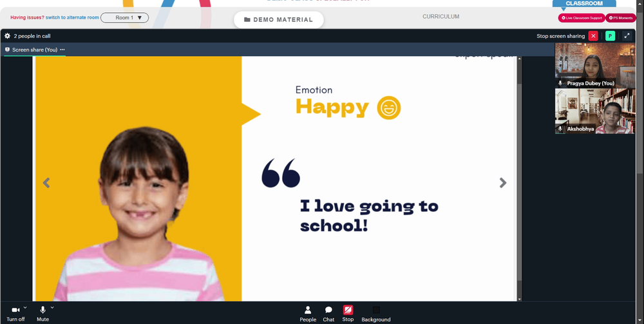644x324 pixels.
Task: Select Pragya Dubey video thumbnail
Action: (x=594, y=65)
